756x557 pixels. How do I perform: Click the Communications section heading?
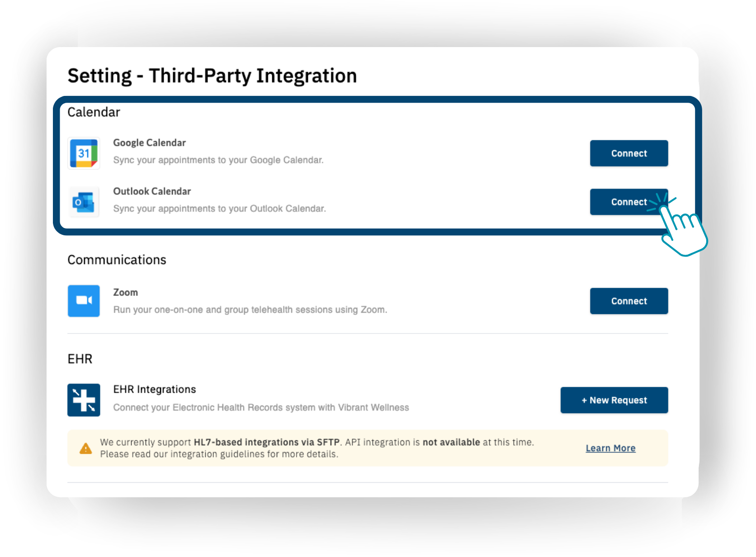point(117,260)
